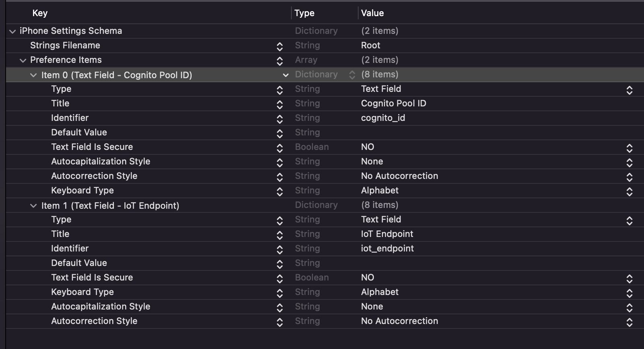This screenshot has width=644, height=349.
Task: Select the Strings Filename key
Action: click(65, 45)
